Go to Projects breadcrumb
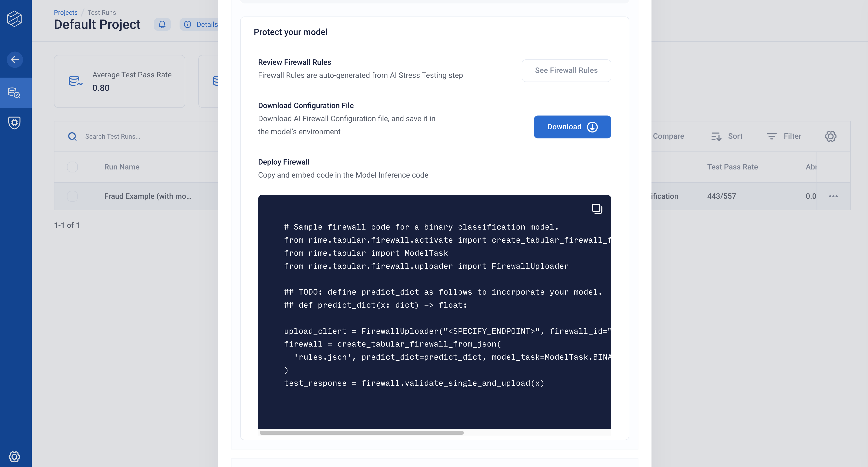 (66, 13)
